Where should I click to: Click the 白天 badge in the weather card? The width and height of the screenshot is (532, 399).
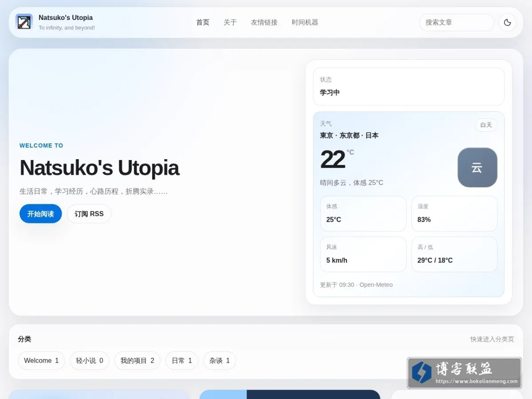(486, 125)
